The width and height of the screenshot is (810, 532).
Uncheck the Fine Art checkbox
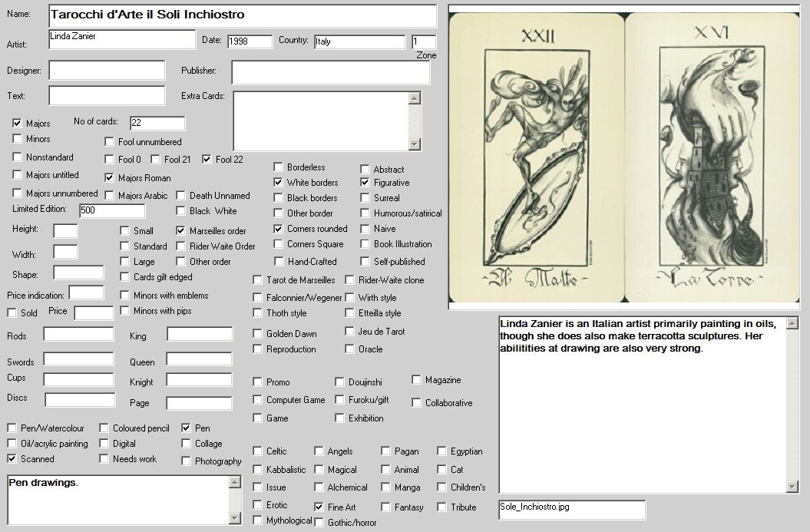coord(319,507)
